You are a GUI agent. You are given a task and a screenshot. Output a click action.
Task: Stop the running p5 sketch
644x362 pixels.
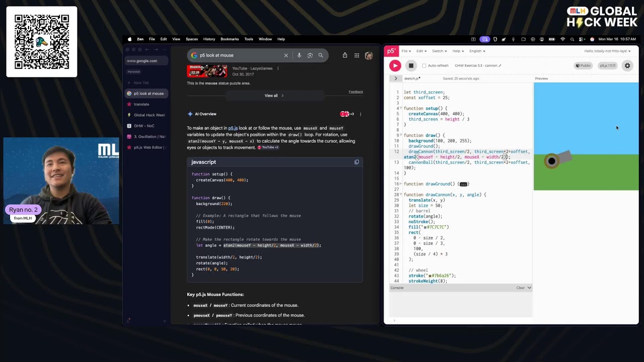(411, 65)
